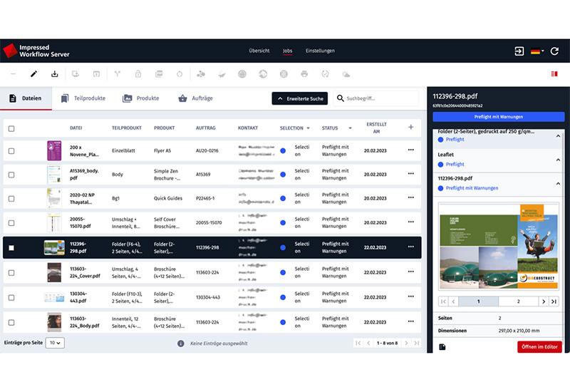Select checkbox for 113603-224_Cover.pdf
This screenshot has width=570, height=392.
pos(11,272)
